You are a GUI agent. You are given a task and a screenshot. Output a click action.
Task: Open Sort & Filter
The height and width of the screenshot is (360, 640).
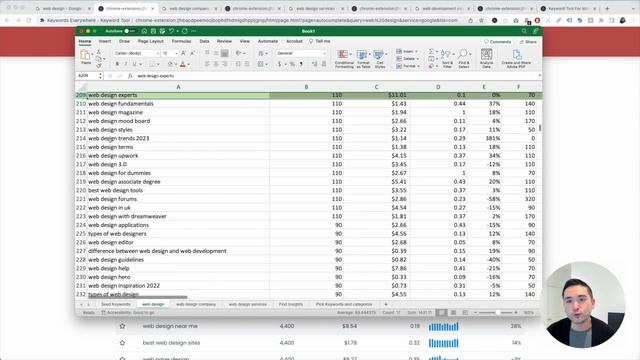coord(447,59)
